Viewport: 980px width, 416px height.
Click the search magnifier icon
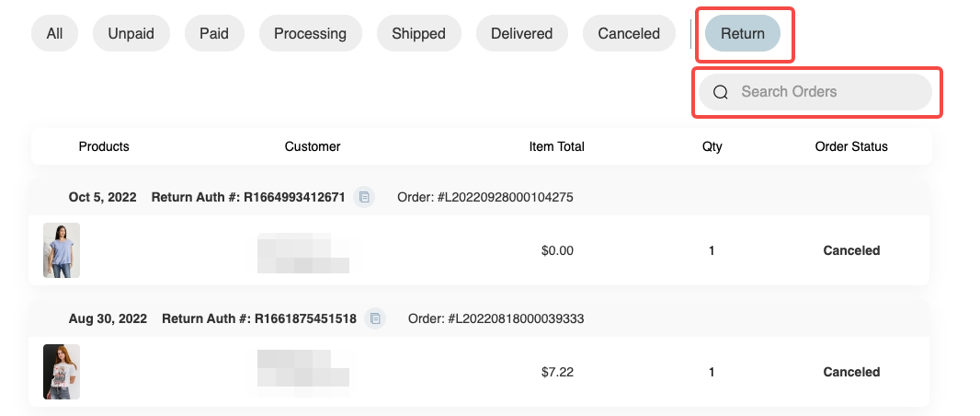721,92
